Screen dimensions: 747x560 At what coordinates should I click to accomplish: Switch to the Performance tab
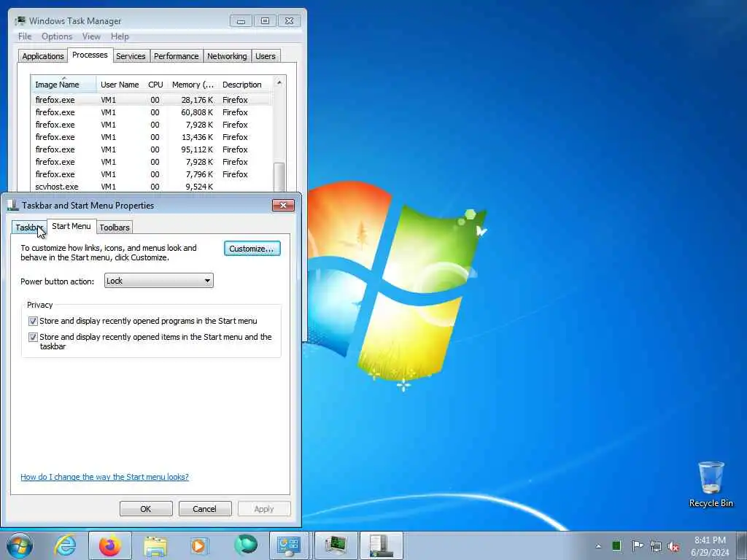(177, 56)
